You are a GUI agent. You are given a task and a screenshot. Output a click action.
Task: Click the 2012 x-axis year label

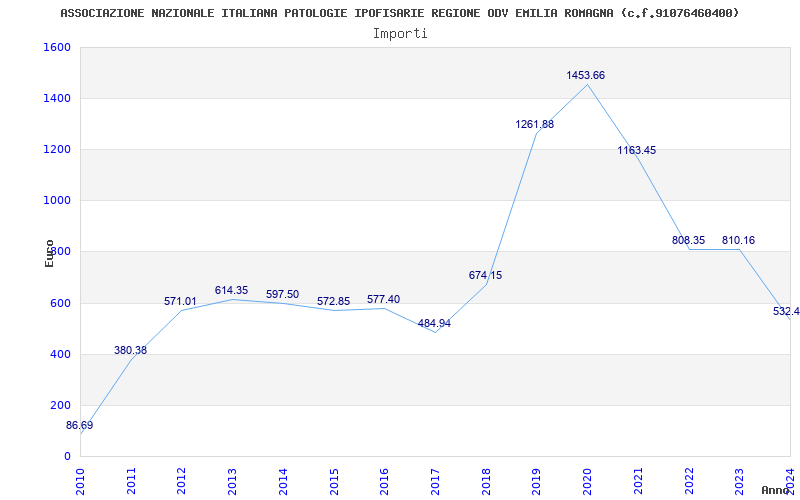(x=182, y=481)
